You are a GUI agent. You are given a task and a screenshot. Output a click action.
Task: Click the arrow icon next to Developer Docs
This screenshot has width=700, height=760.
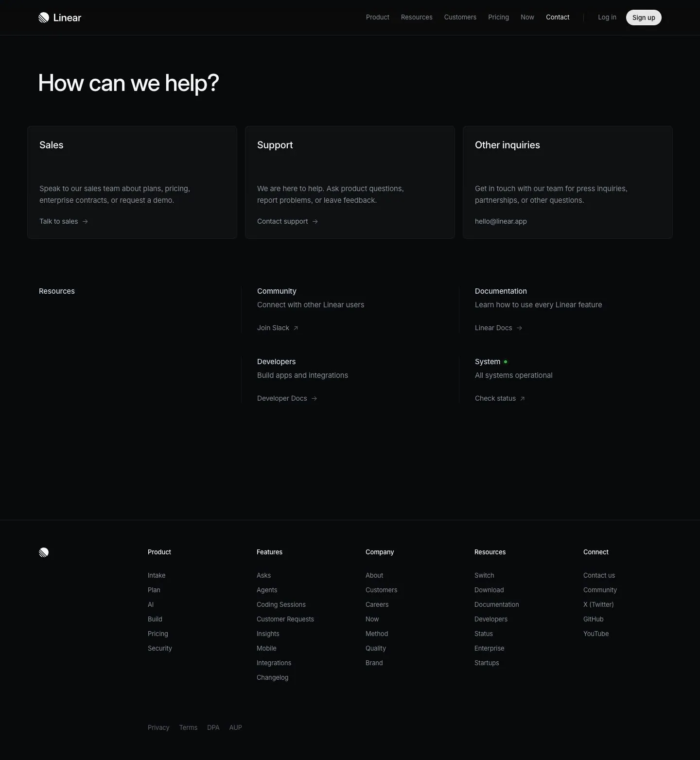(314, 398)
